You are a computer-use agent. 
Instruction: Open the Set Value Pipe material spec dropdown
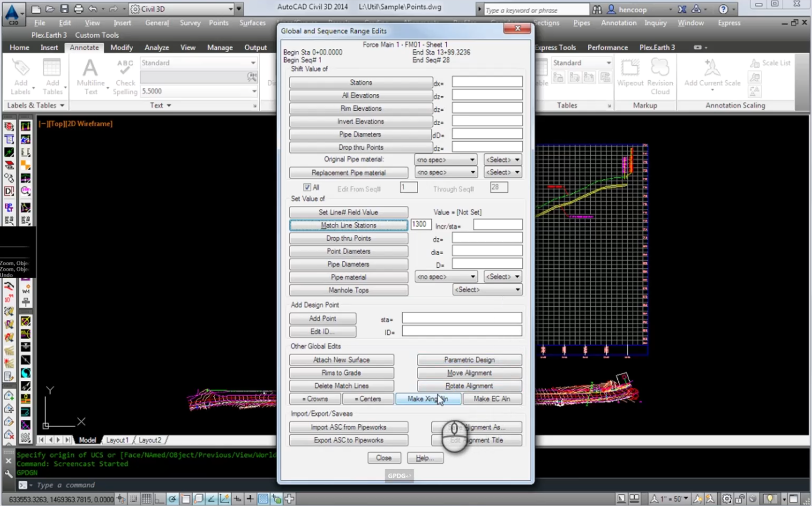pyautogui.click(x=446, y=277)
